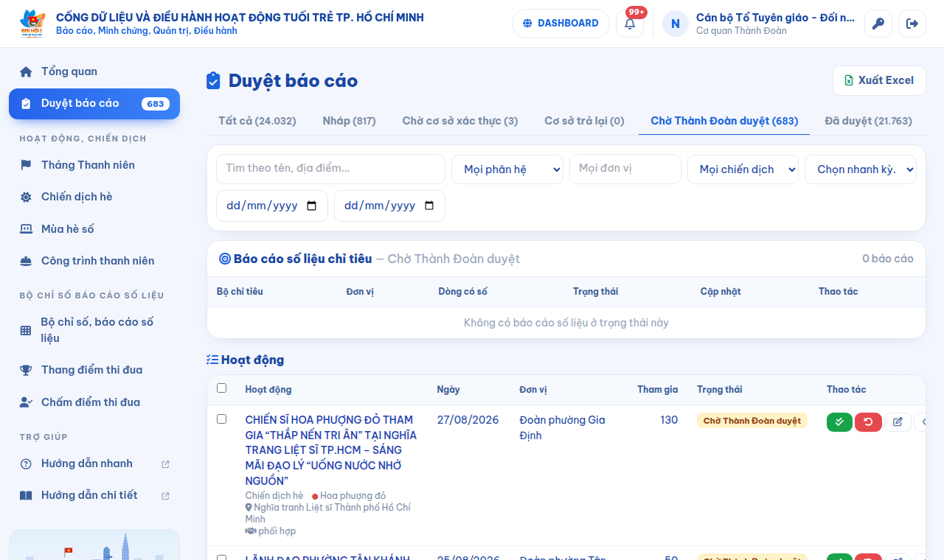Click the logout arrow icon
Screen dimensions: 944x560
pyautogui.click(x=912, y=24)
